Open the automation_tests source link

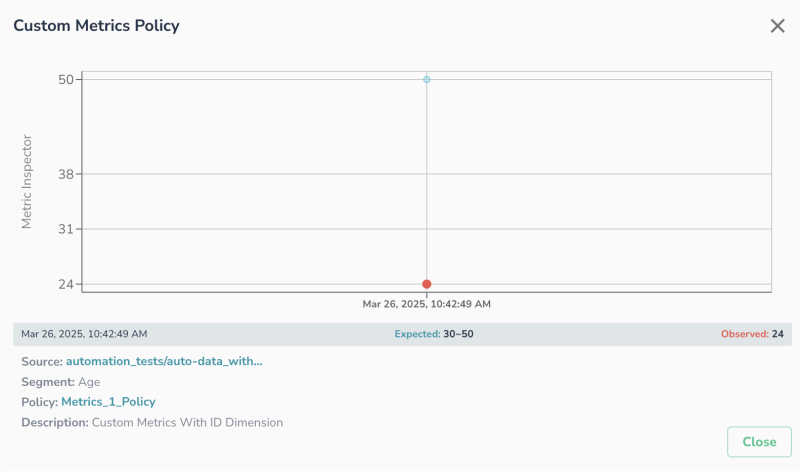pyautogui.click(x=164, y=361)
